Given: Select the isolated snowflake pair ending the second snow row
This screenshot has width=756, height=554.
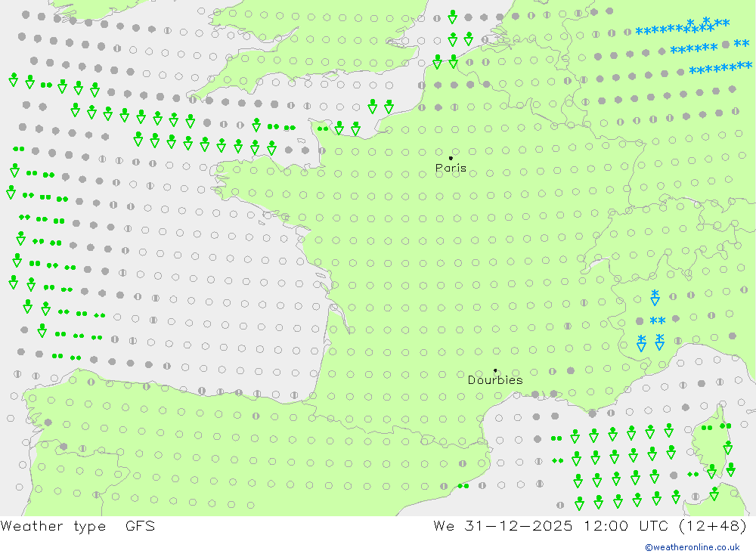Looking at the screenshot, I should 741,44.
